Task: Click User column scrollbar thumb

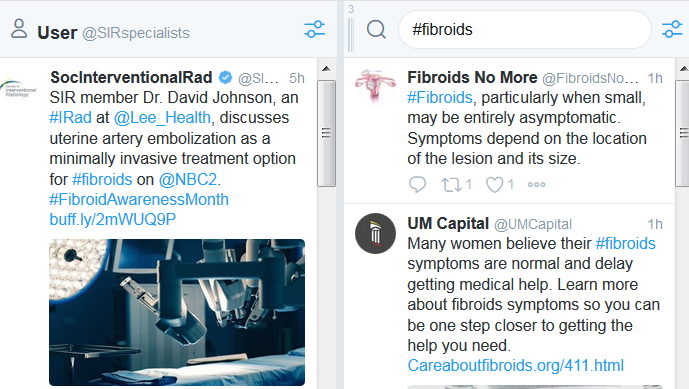Action: [326, 133]
